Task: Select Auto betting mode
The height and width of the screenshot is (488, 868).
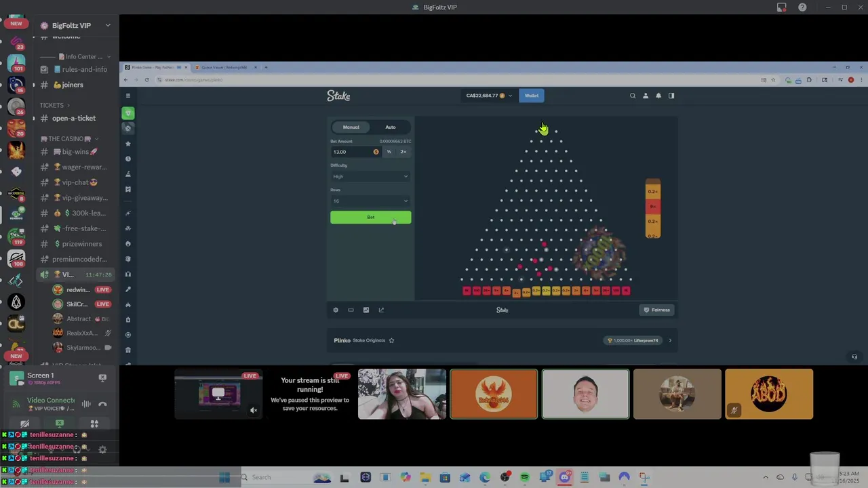Action: [x=391, y=127]
